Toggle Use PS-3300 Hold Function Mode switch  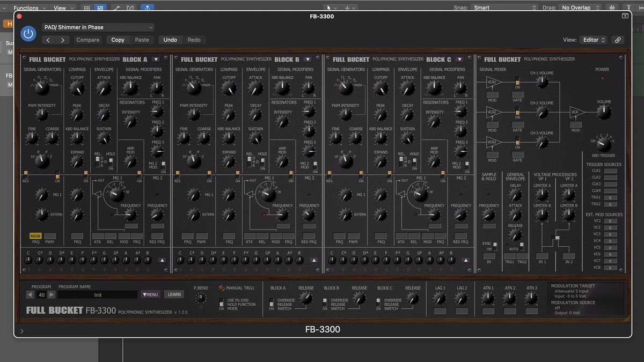point(221,303)
